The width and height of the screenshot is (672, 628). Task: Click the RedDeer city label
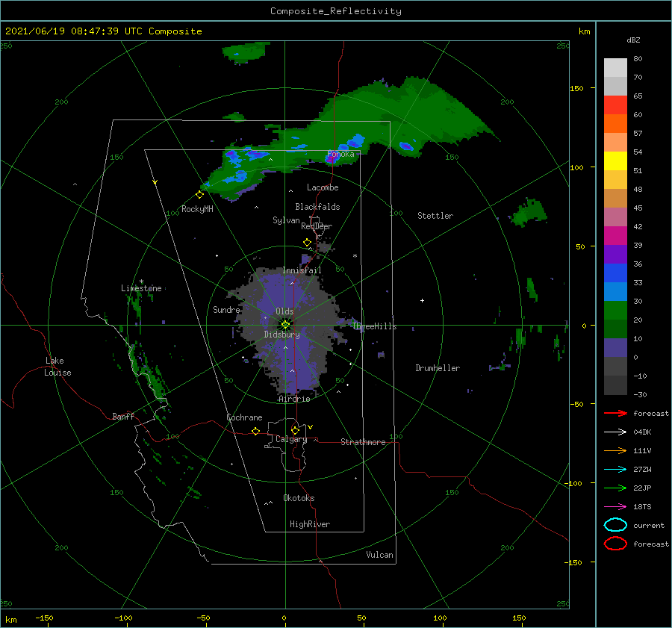[x=317, y=226]
